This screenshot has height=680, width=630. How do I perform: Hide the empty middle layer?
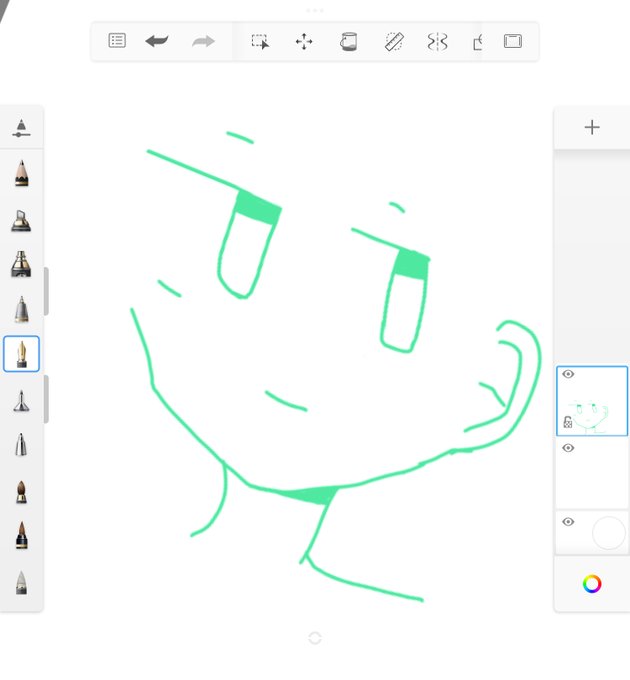point(568,448)
